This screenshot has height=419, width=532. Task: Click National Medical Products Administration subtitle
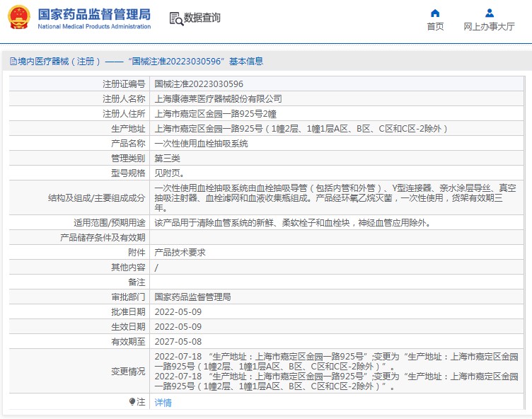pyautogui.click(x=94, y=26)
